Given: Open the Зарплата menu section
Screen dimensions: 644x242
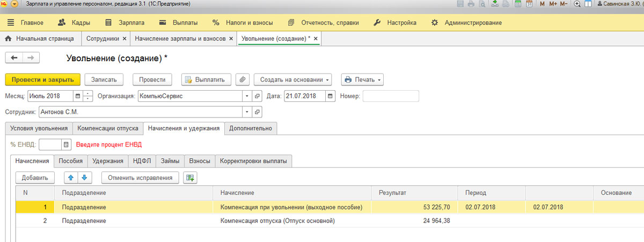Looking at the screenshot, I should coord(125,23).
